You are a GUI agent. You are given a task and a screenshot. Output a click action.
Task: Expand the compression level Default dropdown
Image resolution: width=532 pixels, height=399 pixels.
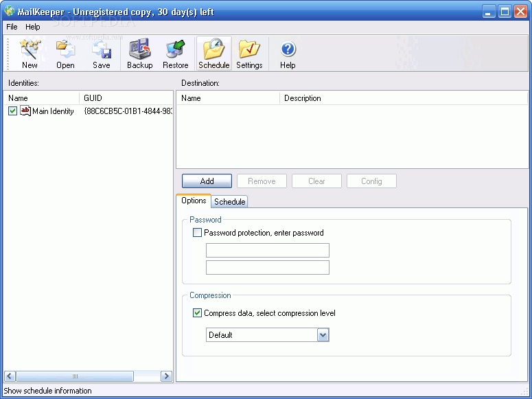coord(323,335)
